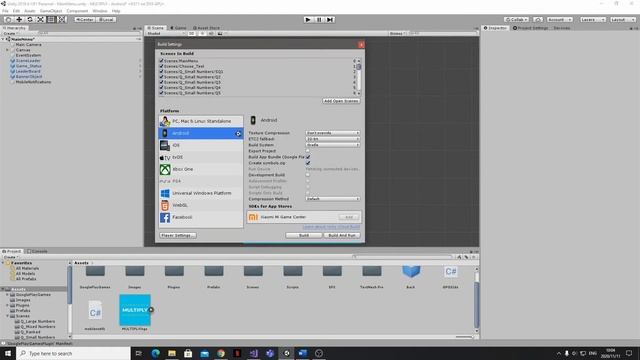
Task: Open Chrome from the Windows taskbar
Action: (x=221, y=353)
